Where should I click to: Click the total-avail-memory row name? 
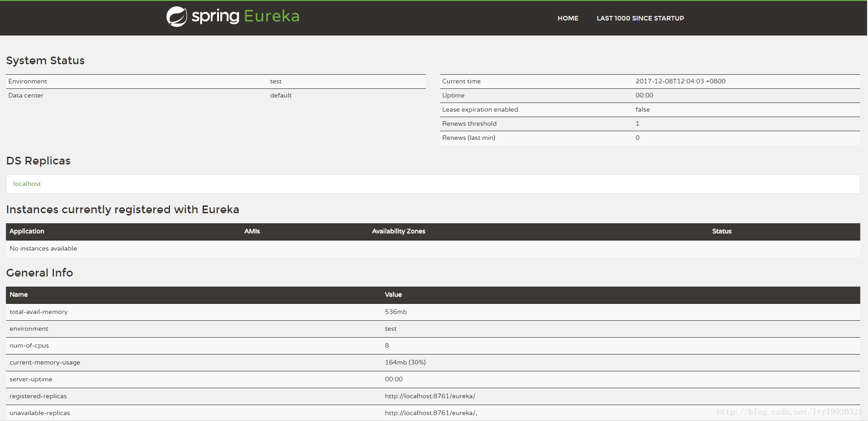click(39, 312)
